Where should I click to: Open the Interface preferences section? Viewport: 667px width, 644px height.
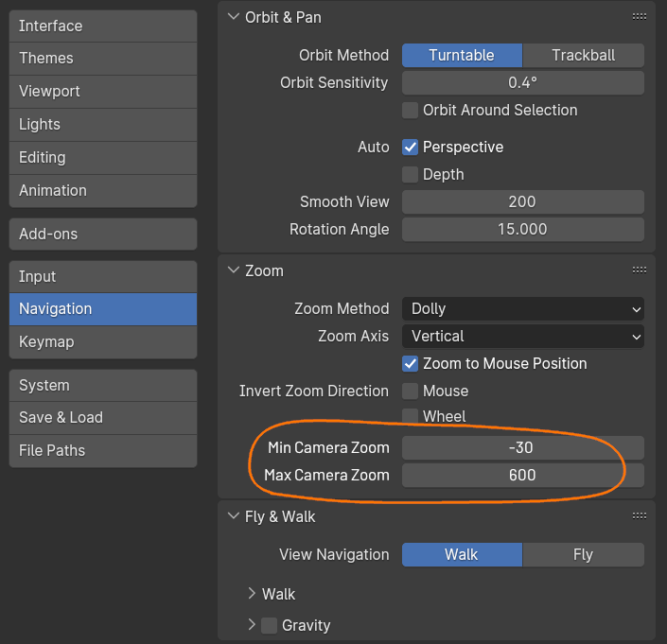[x=103, y=26]
